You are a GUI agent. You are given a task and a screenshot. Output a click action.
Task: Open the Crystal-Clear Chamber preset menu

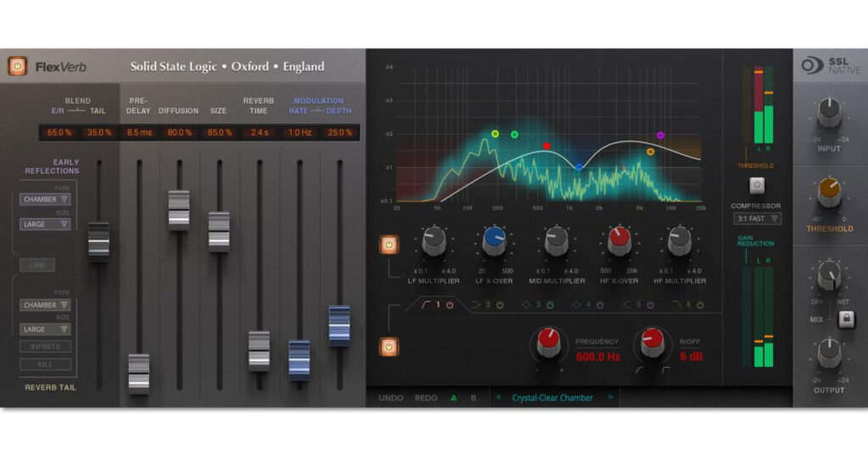pyautogui.click(x=553, y=398)
